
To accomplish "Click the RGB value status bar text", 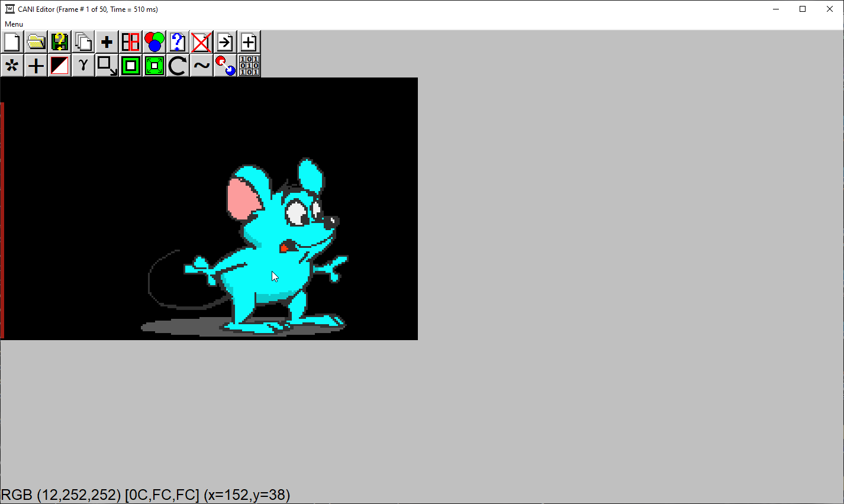I will (146, 495).
